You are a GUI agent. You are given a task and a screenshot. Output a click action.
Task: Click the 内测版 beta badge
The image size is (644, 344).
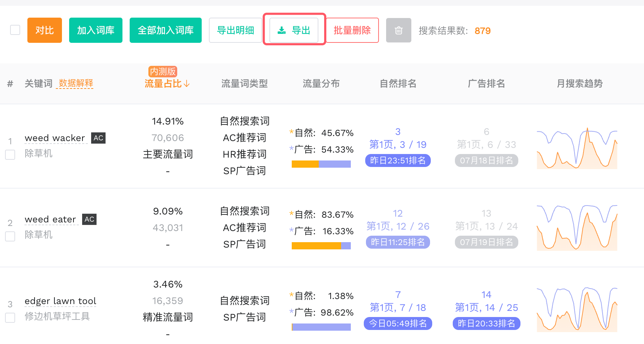163,71
